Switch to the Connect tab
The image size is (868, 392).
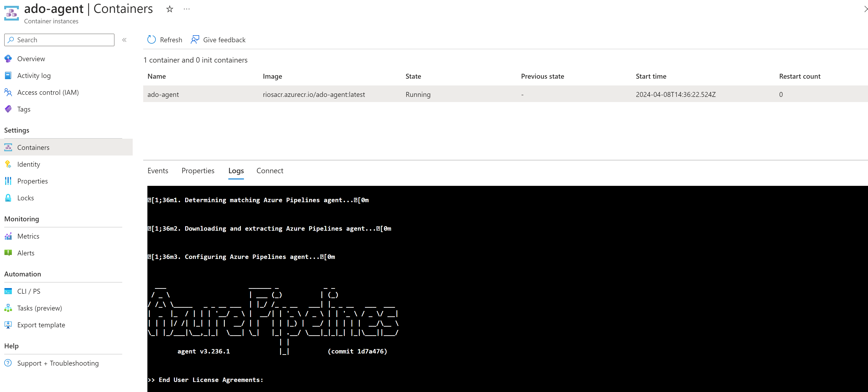pyautogui.click(x=270, y=170)
